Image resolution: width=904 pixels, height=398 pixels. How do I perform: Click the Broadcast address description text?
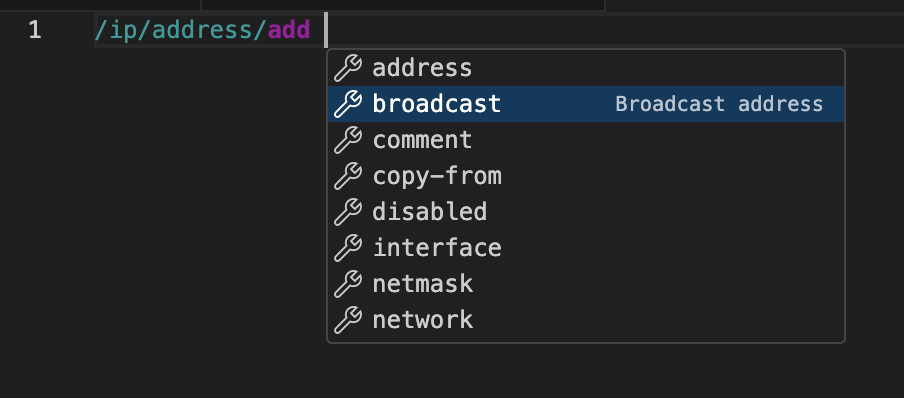719,104
